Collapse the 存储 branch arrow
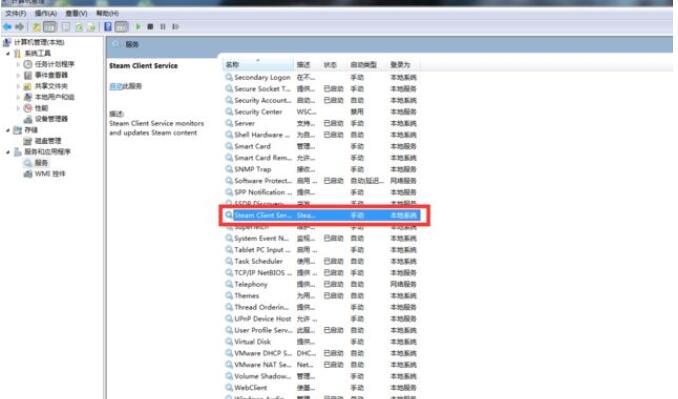Viewport: 678px width, 399px height. tap(8, 130)
